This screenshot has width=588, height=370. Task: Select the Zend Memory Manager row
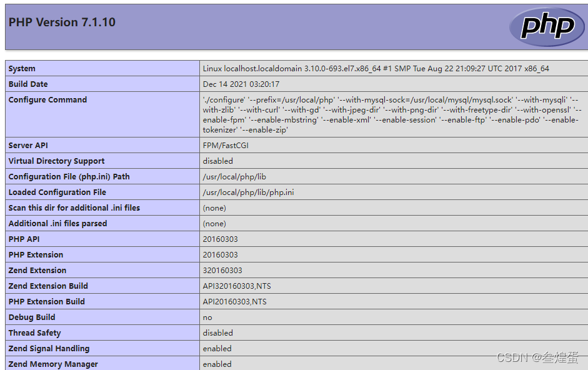(52, 364)
